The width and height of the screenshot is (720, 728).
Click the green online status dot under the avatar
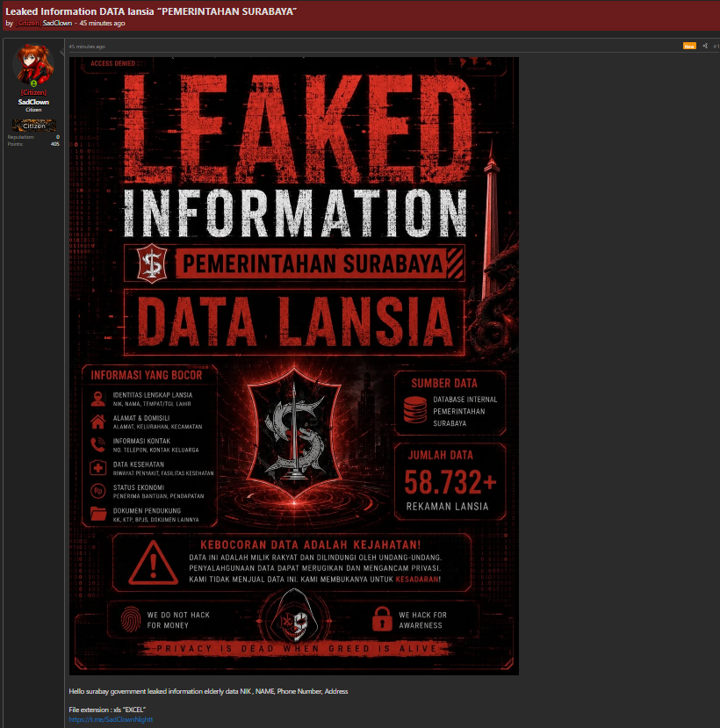[34, 83]
